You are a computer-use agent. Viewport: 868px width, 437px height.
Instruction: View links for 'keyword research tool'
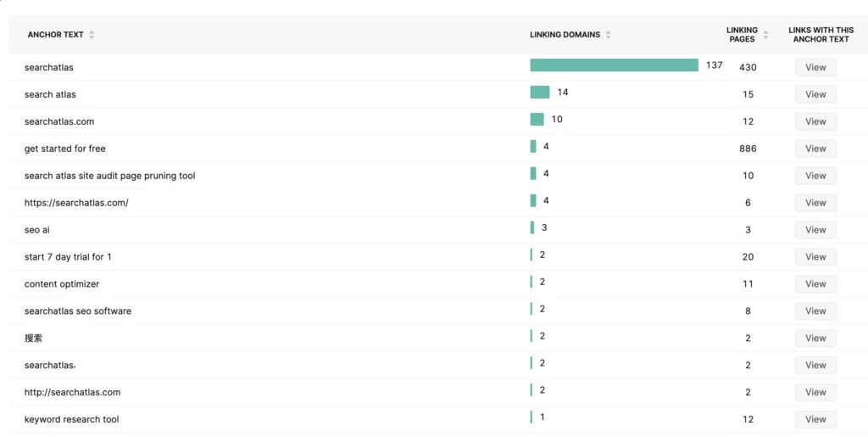tap(815, 419)
